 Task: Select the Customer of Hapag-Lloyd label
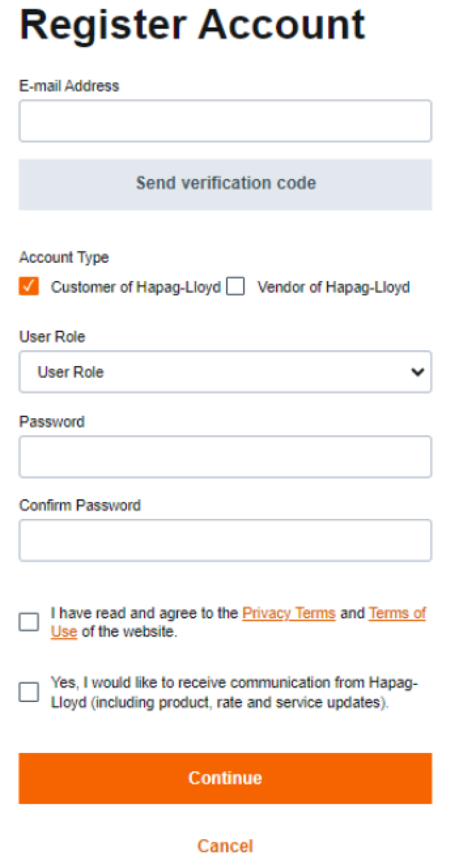pos(136,286)
